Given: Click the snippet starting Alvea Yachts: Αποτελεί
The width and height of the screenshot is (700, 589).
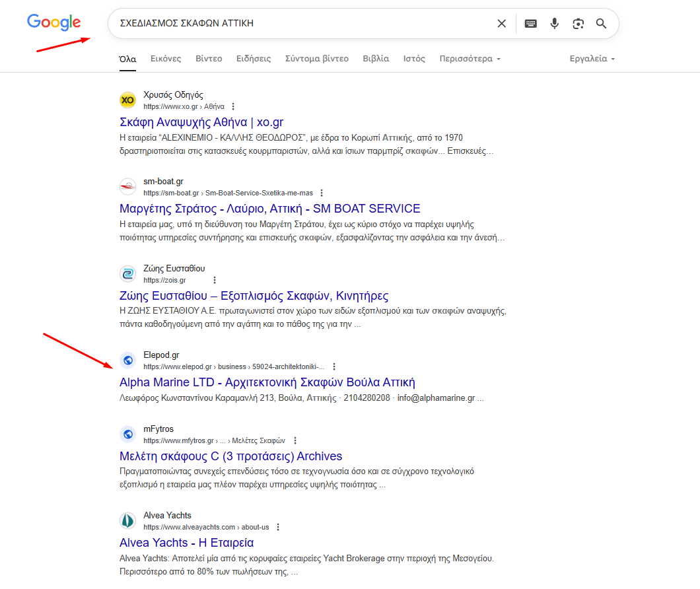Looking at the screenshot, I should click(306, 565).
